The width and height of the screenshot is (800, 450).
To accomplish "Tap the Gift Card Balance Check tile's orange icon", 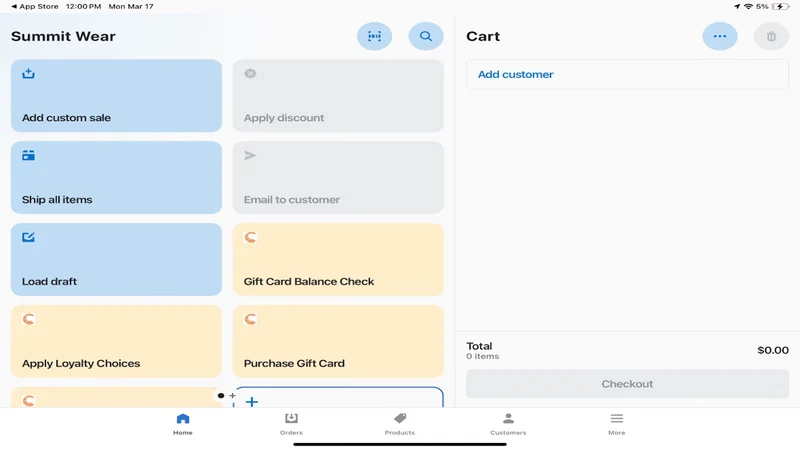I will point(250,237).
